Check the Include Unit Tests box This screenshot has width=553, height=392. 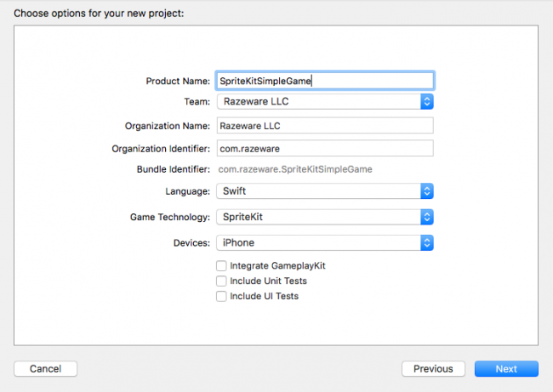click(221, 281)
